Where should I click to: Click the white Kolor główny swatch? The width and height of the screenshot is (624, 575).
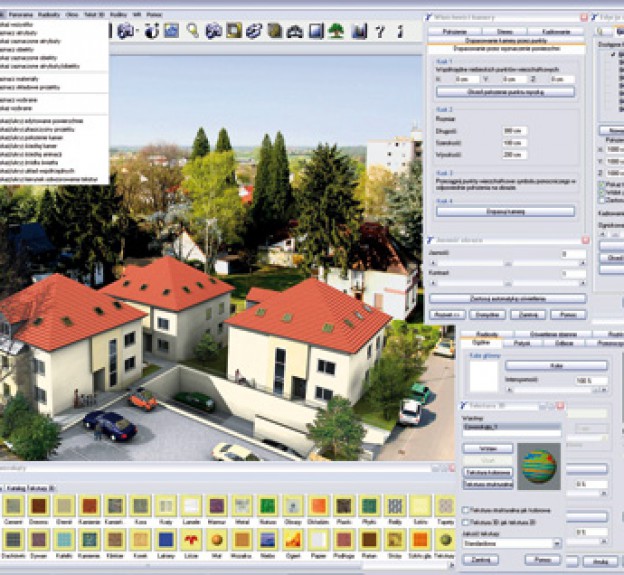(x=484, y=376)
